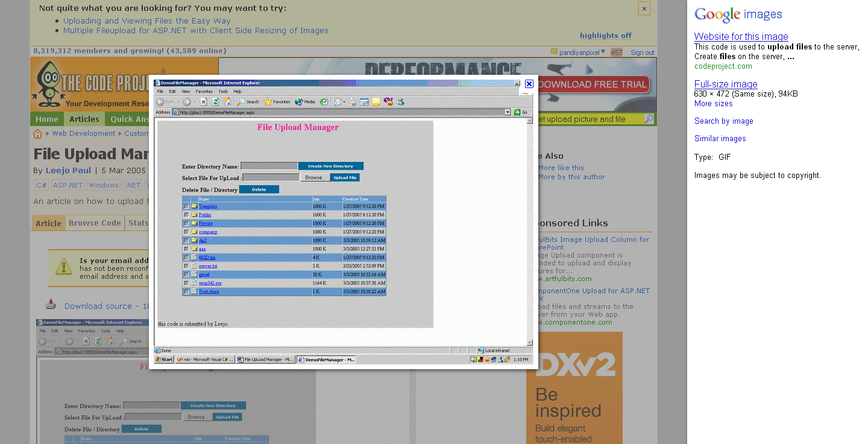Viewport: 868px width, 444px height.
Task: Close the enlarged image preview with the blue X
Action: pyautogui.click(x=529, y=84)
